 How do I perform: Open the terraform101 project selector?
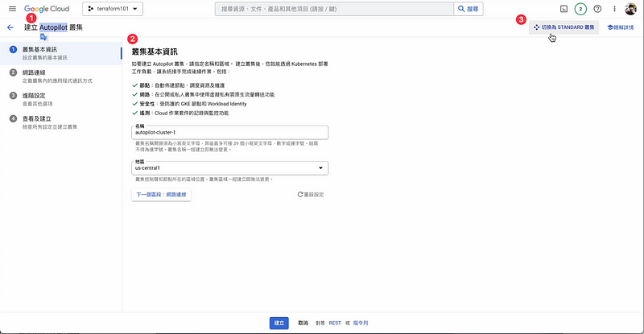pos(113,9)
